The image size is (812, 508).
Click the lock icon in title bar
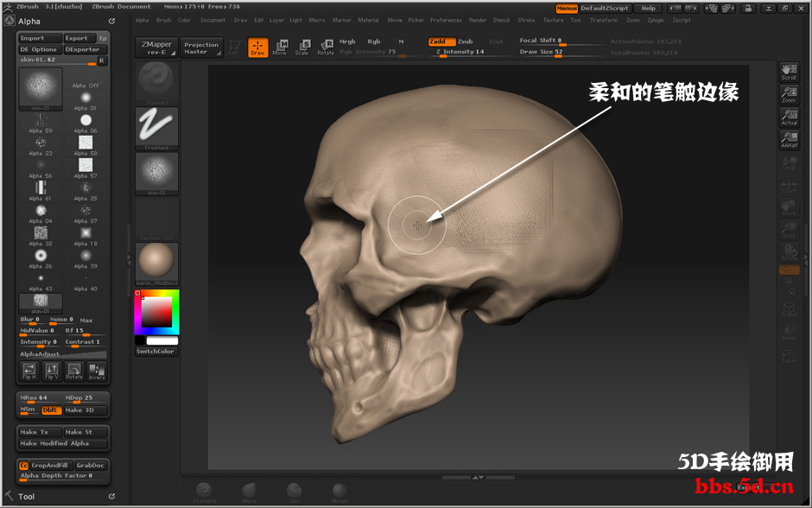coord(748,9)
